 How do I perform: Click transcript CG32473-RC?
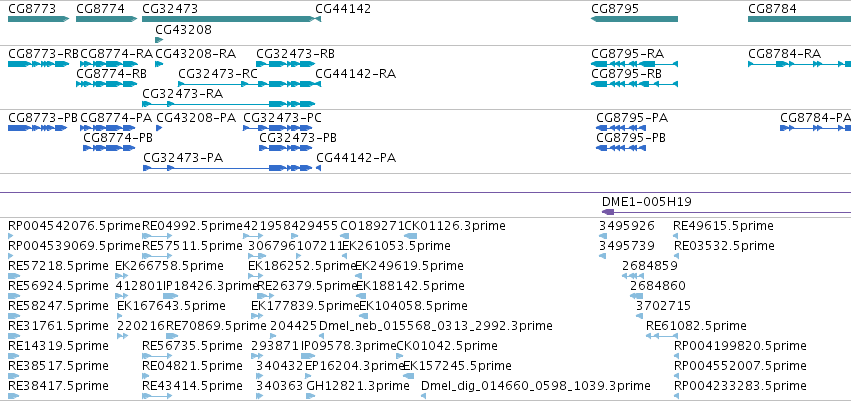(x=247, y=84)
